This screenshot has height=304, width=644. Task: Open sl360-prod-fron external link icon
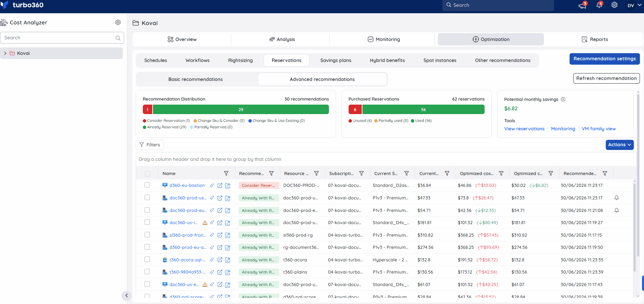220,235
